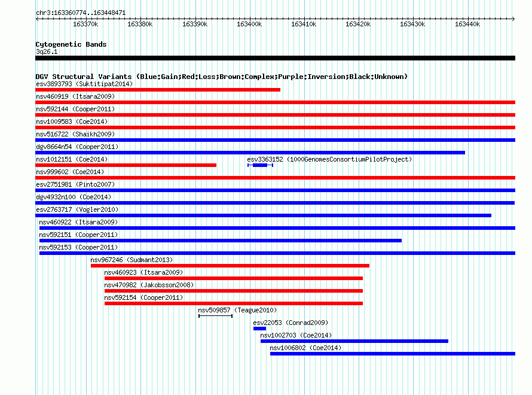Select the blue esv2763717 gain bar
Viewport: 532px width, 395px height.
point(263,215)
